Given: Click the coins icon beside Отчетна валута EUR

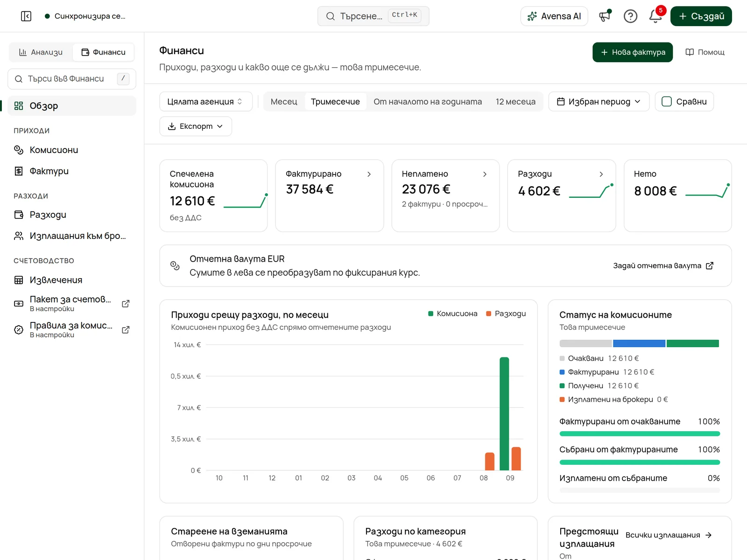Looking at the screenshot, I should pyautogui.click(x=175, y=266).
